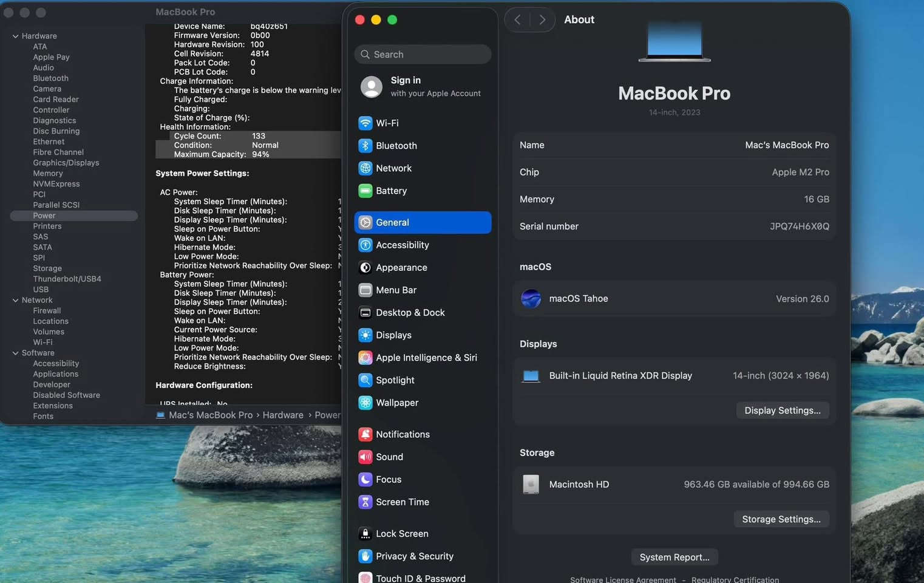Viewport: 924px width, 583px height.
Task: Click the Macintosh HD drive icon
Action: click(531, 484)
